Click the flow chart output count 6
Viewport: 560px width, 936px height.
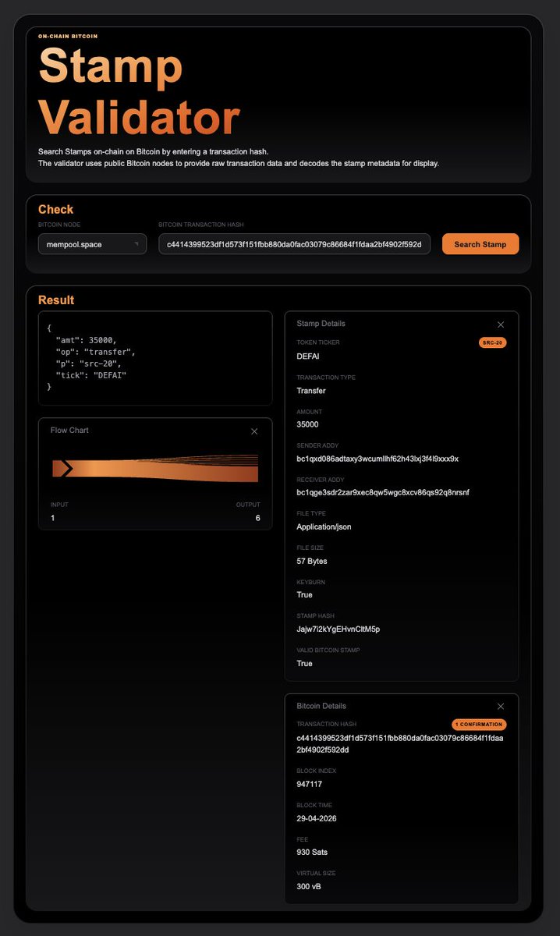[257, 518]
